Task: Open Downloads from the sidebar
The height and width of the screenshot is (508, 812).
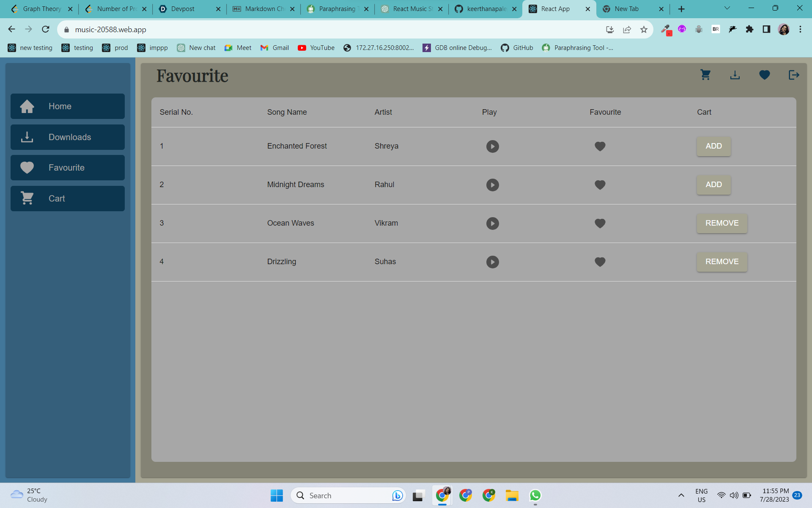Action: point(68,137)
